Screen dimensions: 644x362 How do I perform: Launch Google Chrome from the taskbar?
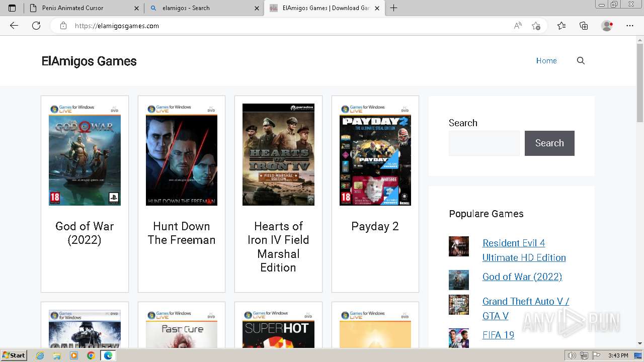pyautogui.click(x=91, y=355)
